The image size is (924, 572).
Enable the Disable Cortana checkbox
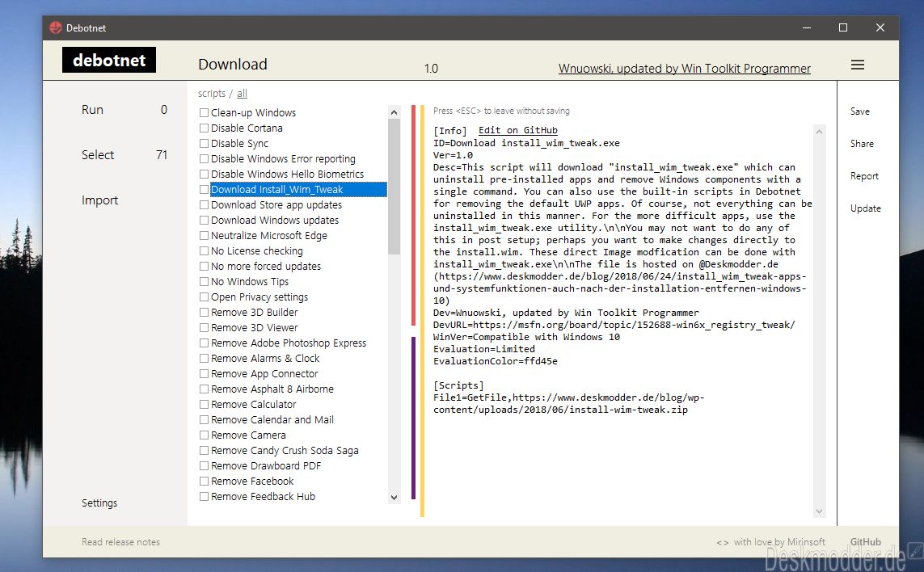[204, 128]
